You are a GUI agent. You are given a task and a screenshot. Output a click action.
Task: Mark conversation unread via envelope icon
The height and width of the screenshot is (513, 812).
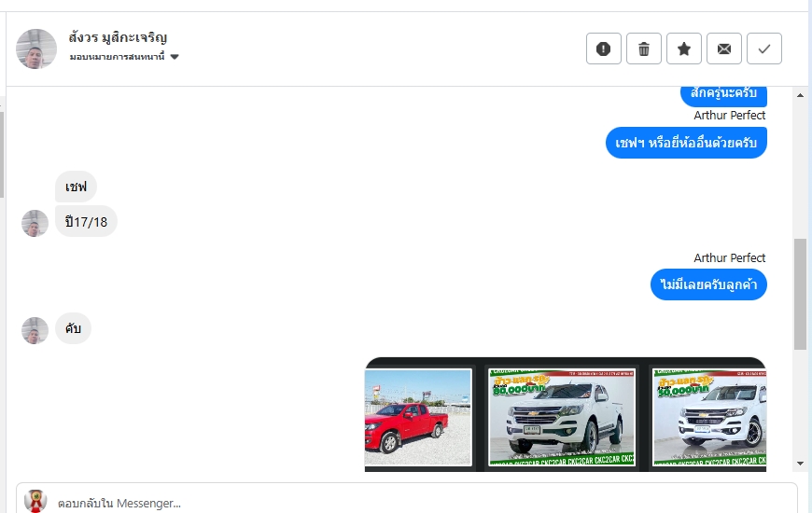tap(724, 49)
